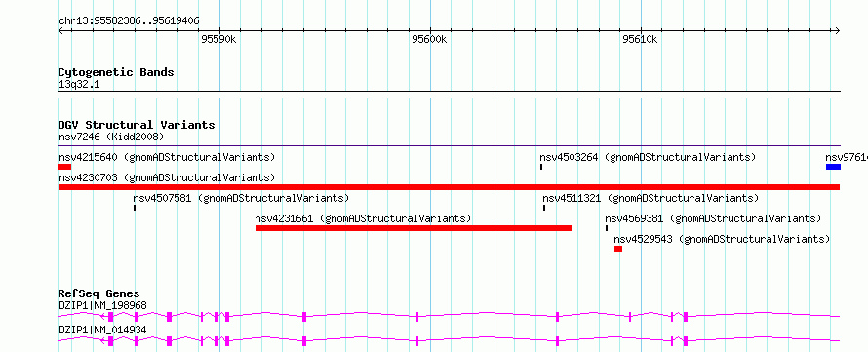
Task: Click the nsv4569381 small black marker
Action: pos(607,228)
